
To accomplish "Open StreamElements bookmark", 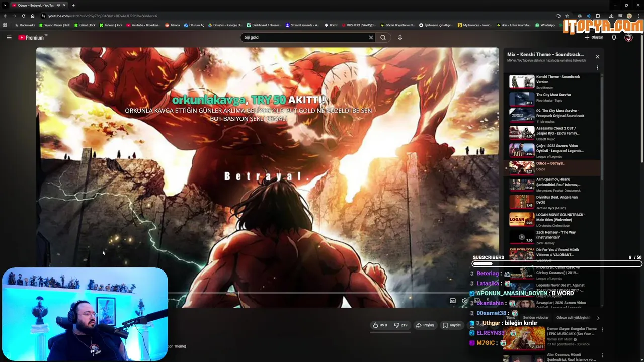I will tap(302, 25).
